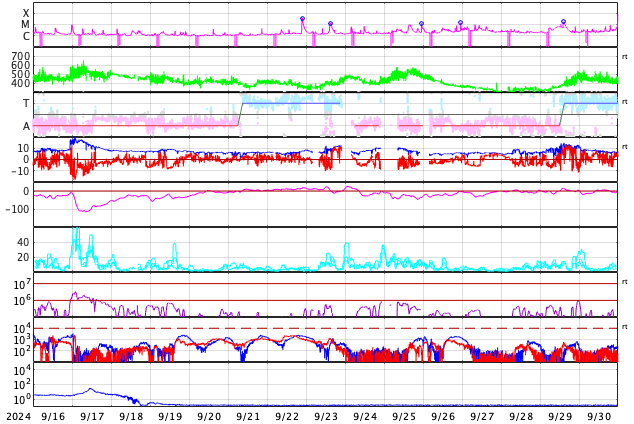Click the 9/21 date label

(248, 416)
